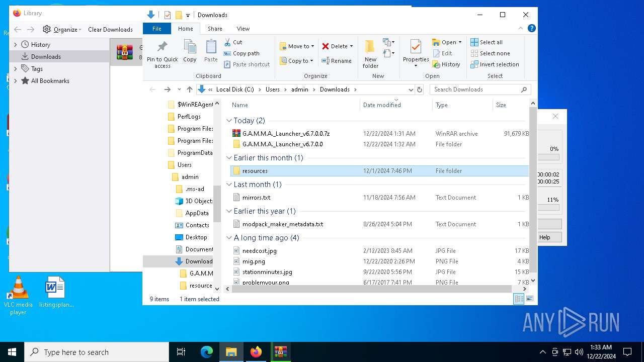Click the navigation pane vertical scrollbar

pyautogui.click(x=217, y=204)
